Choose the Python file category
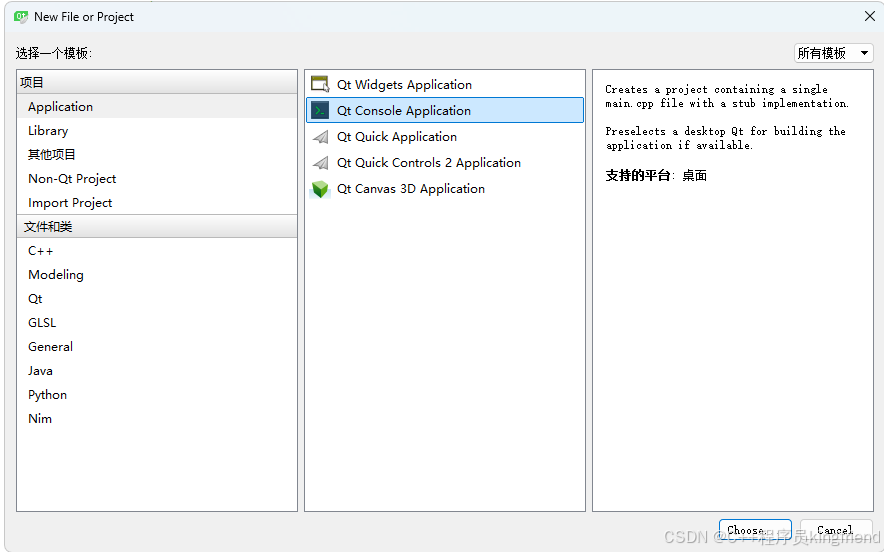 (x=48, y=395)
